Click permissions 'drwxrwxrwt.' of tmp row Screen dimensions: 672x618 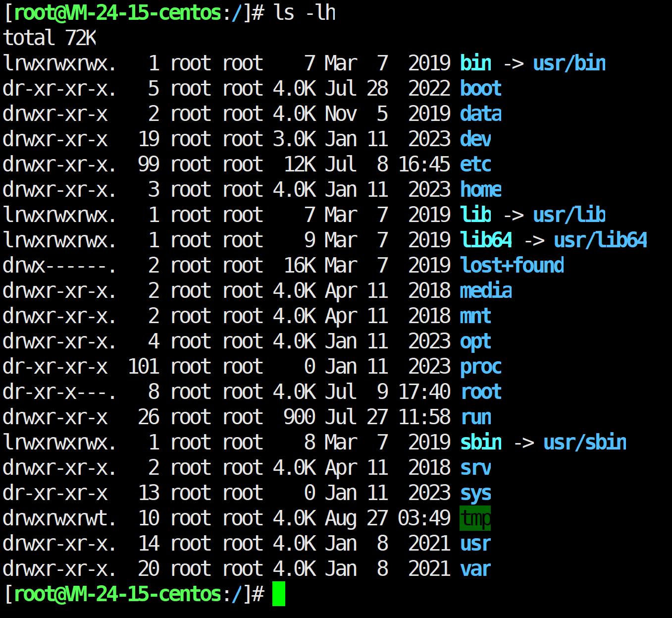(59, 518)
